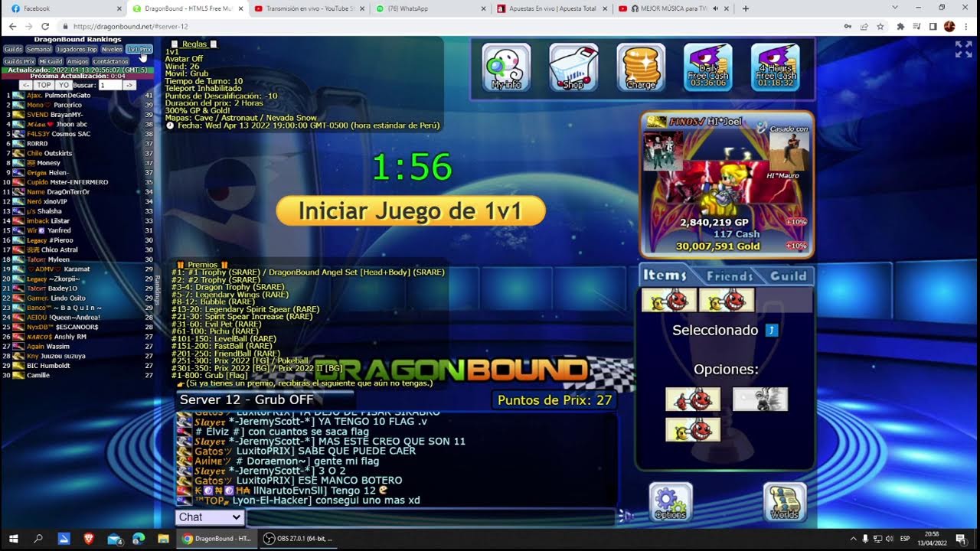
Task: Open Windows taskbar search
Action: click(x=38, y=539)
